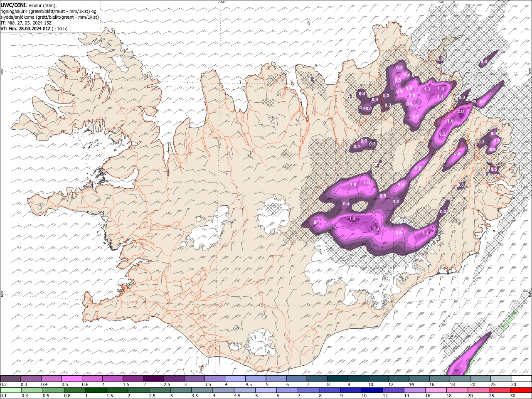Viewport: 532px width, 399px height.
Task: Click the dark teal 8 swatch, upper legend row
Action: [x=337, y=379]
